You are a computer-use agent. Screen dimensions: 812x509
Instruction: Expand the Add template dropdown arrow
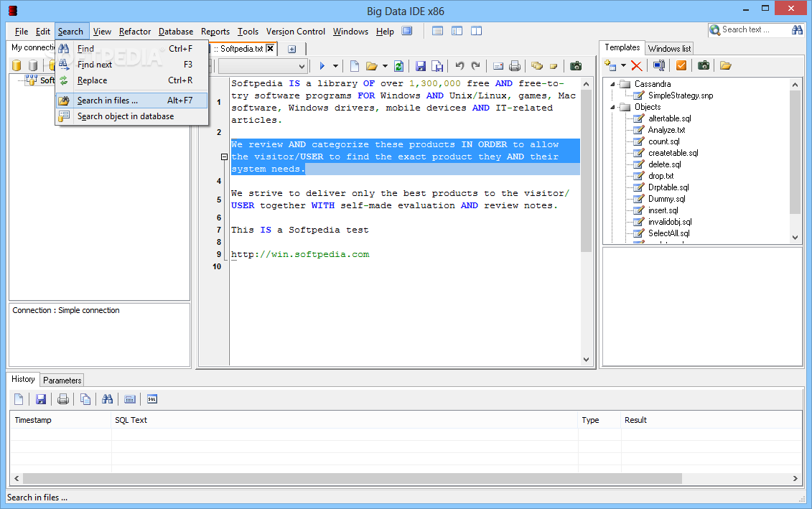pos(623,65)
